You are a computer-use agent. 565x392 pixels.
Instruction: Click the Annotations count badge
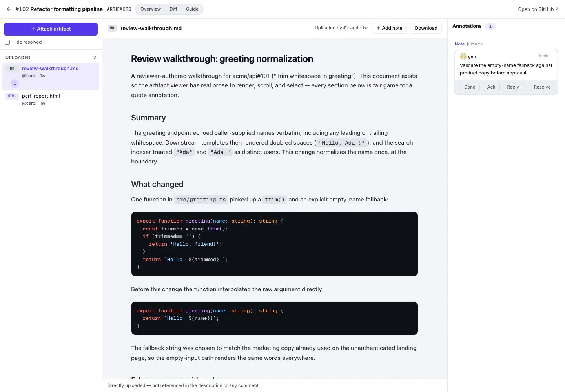click(x=490, y=26)
